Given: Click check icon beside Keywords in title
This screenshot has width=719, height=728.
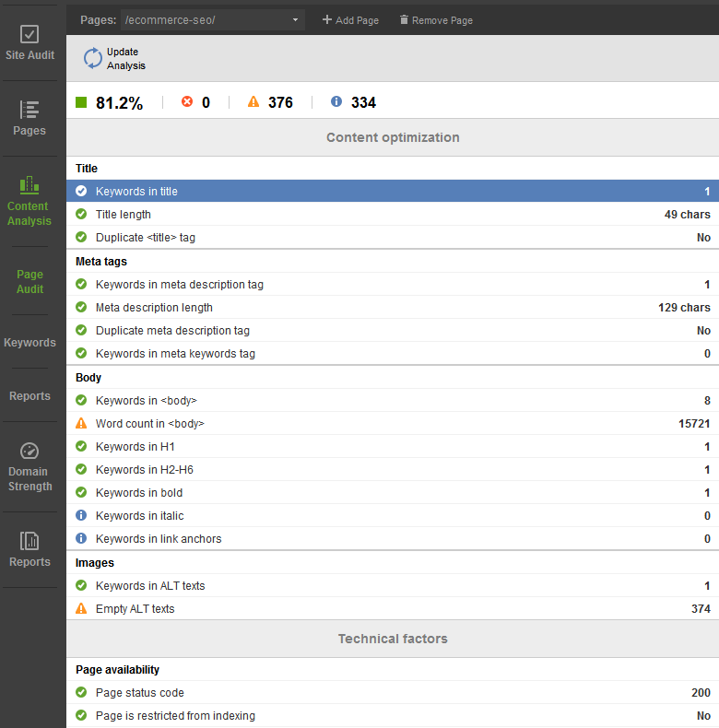Looking at the screenshot, I should 81,191.
